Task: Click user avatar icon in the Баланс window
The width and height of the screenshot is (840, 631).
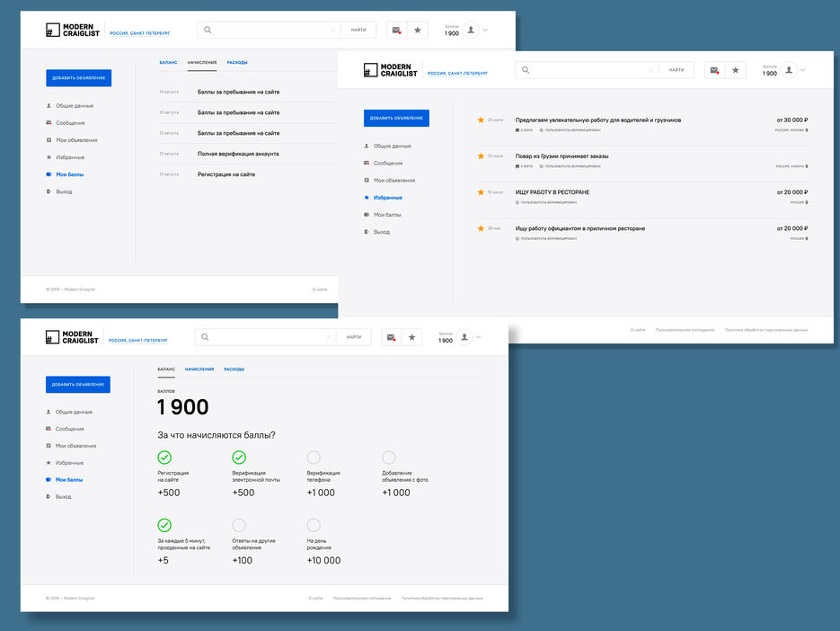Action: pyautogui.click(x=464, y=337)
